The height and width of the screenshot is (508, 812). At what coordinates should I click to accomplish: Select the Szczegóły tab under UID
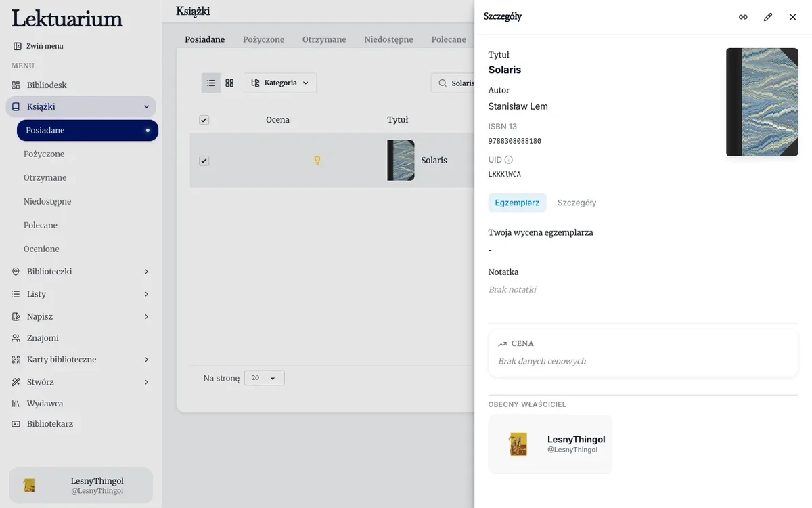[x=577, y=203]
